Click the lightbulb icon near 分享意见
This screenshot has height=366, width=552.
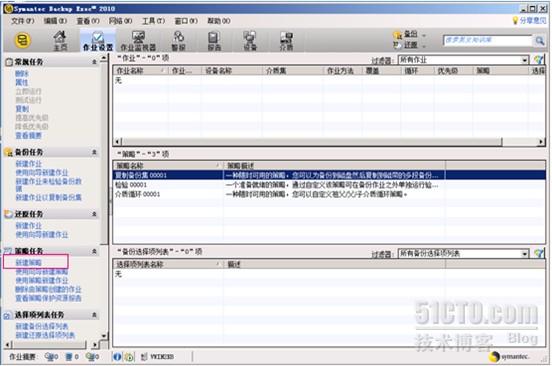[515, 20]
